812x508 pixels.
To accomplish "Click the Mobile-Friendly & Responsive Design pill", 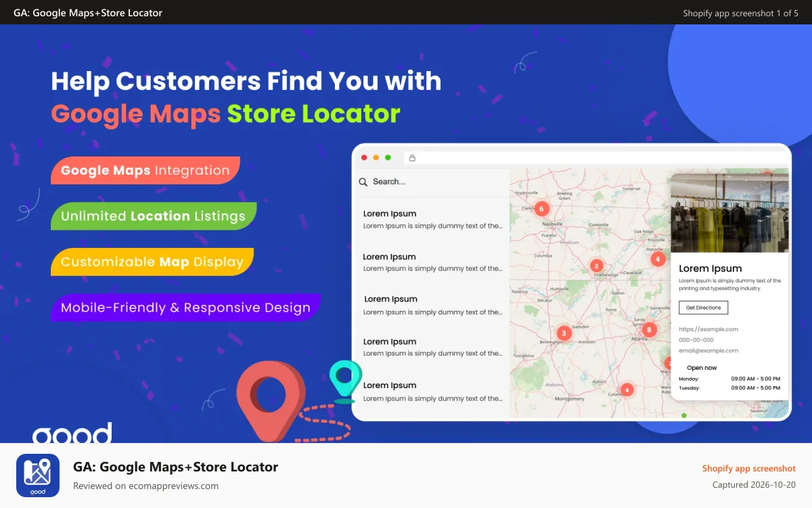I will coord(185,308).
